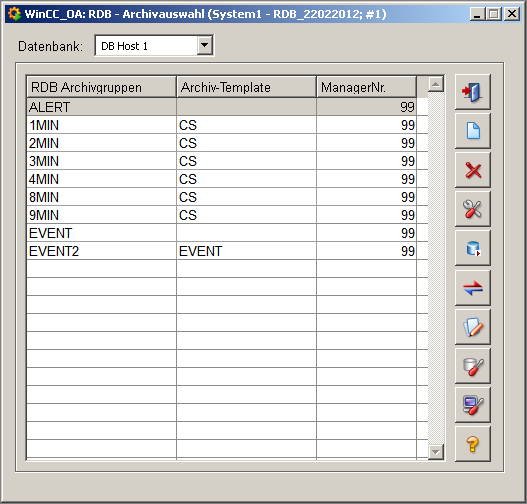The width and height of the screenshot is (527, 504).
Task: Open the DB Host 1 combo box
Action: (x=154, y=45)
